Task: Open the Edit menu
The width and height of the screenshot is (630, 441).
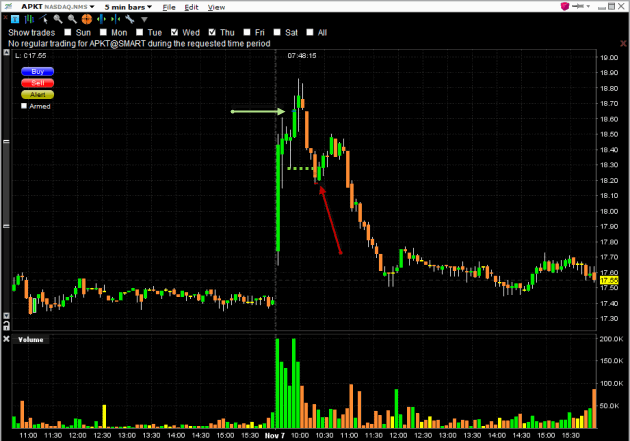Action: [x=191, y=7]
